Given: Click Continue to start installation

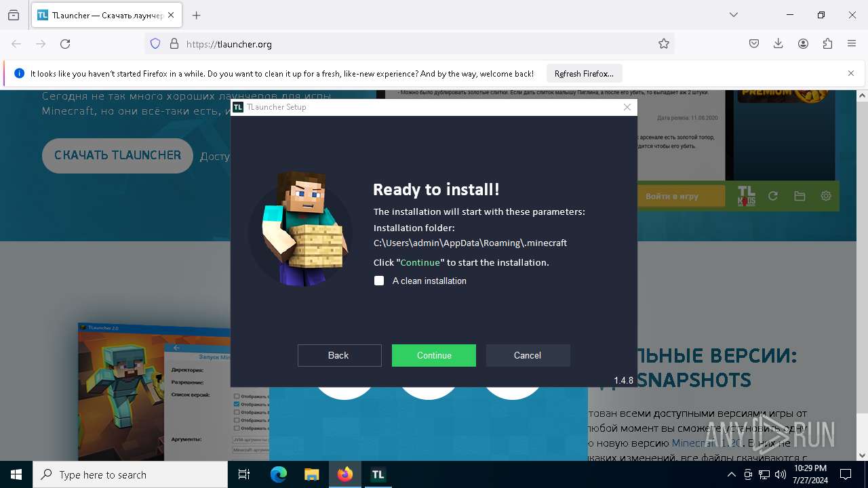Looking at the screenshot, I should click(434, 355).
